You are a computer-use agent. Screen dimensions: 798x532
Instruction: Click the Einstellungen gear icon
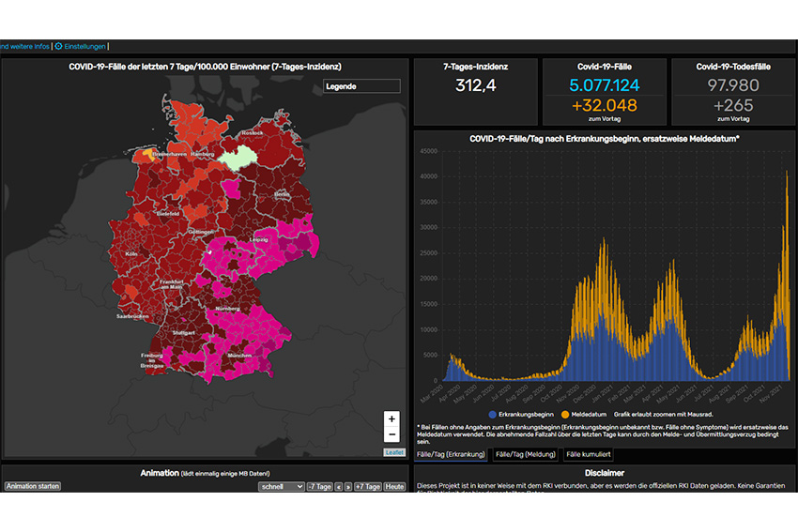pyautogui.click(x=58, y=45)
